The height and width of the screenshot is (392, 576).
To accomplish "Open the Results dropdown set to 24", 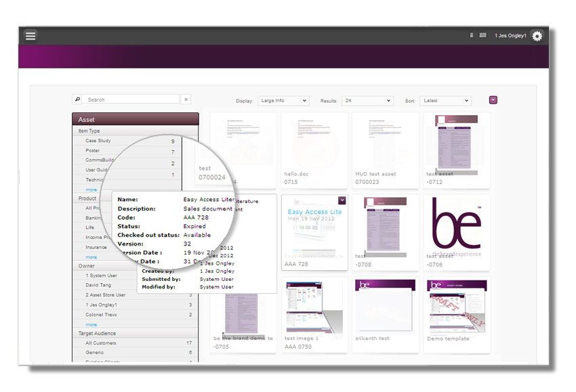I will (367, 100).
